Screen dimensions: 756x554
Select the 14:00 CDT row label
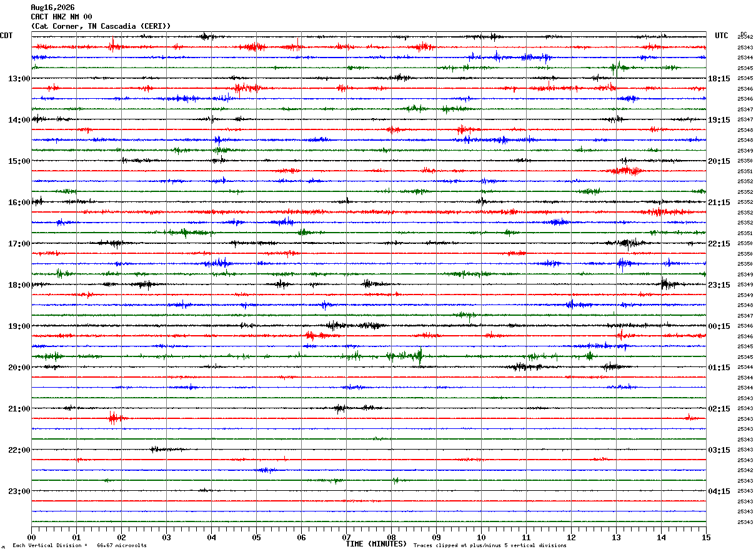pos(19,120)
